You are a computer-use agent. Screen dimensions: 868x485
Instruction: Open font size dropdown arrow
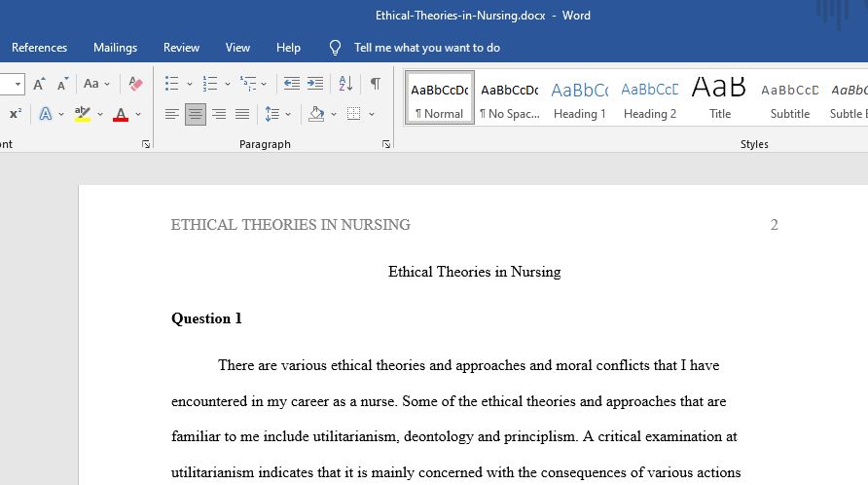click(x=18, y=84)
